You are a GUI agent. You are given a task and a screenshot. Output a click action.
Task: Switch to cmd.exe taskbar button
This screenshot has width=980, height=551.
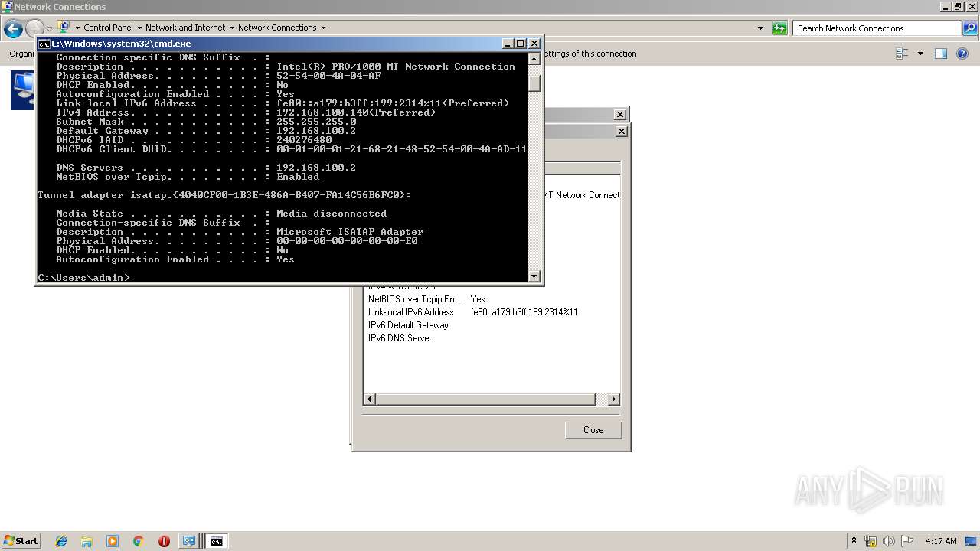tap(217, 541)
